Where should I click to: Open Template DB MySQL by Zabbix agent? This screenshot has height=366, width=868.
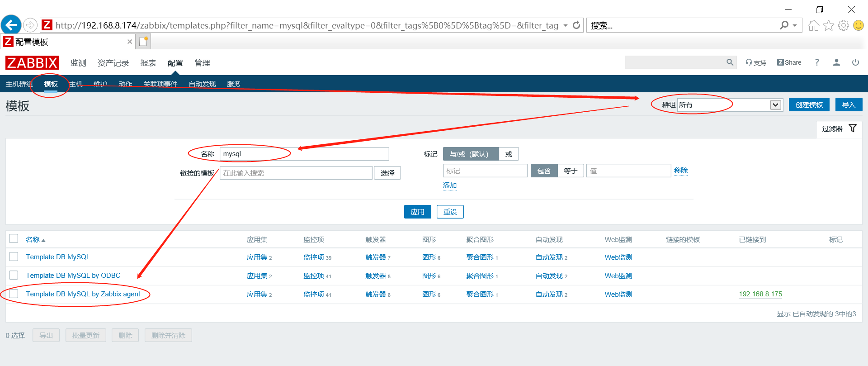click(x=83, y=294)
